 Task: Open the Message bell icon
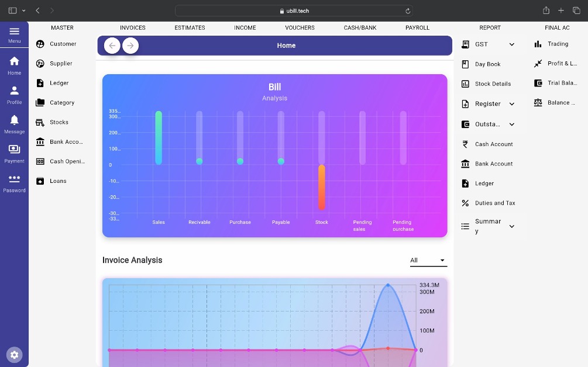point(14,120)
